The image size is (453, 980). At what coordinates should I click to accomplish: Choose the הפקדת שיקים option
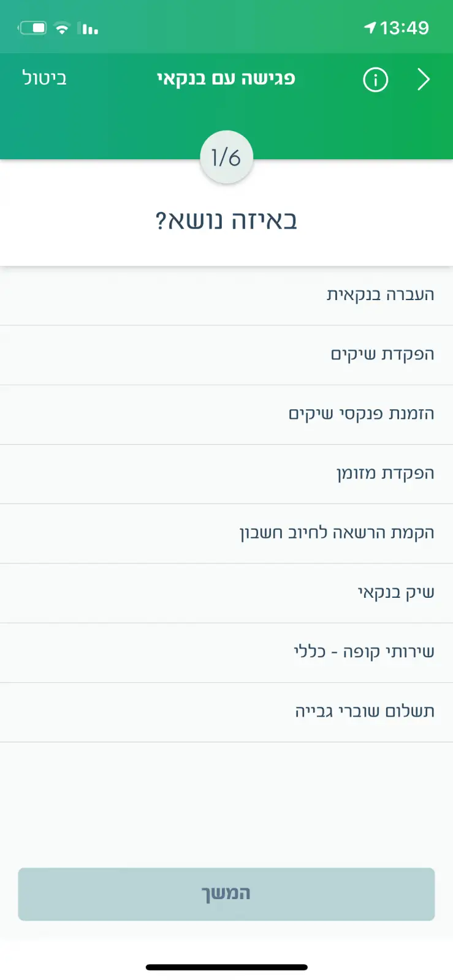click(382, 354)
